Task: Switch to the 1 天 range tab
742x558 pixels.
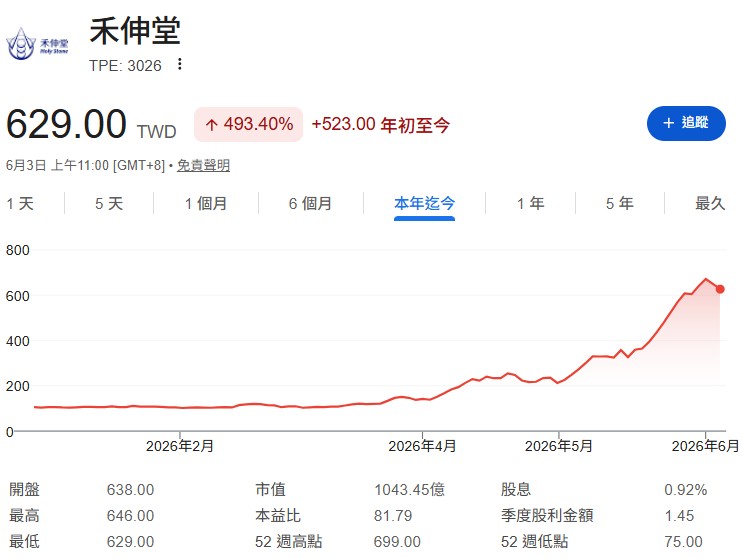Action: [20, 204]
